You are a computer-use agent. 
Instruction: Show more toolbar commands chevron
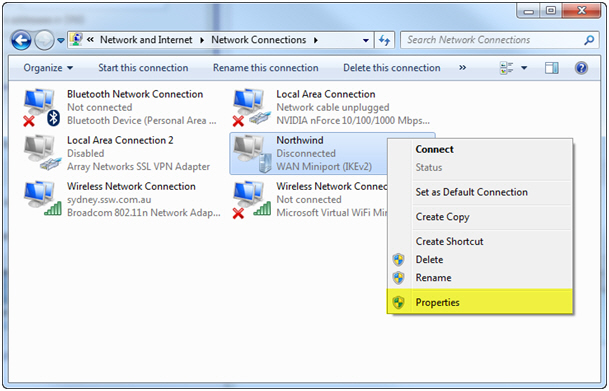[x=462, y=68]
